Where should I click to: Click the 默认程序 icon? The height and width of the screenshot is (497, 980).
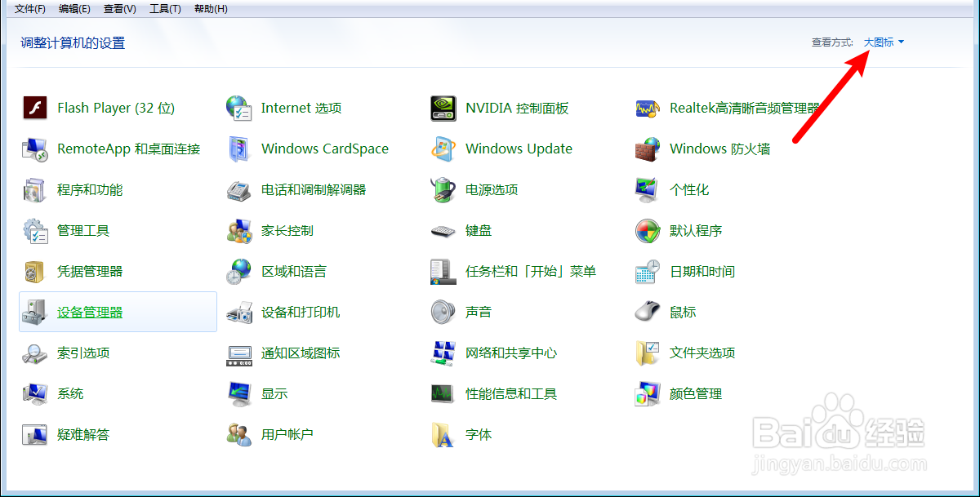pyautogui.click(x=648, y=230)
